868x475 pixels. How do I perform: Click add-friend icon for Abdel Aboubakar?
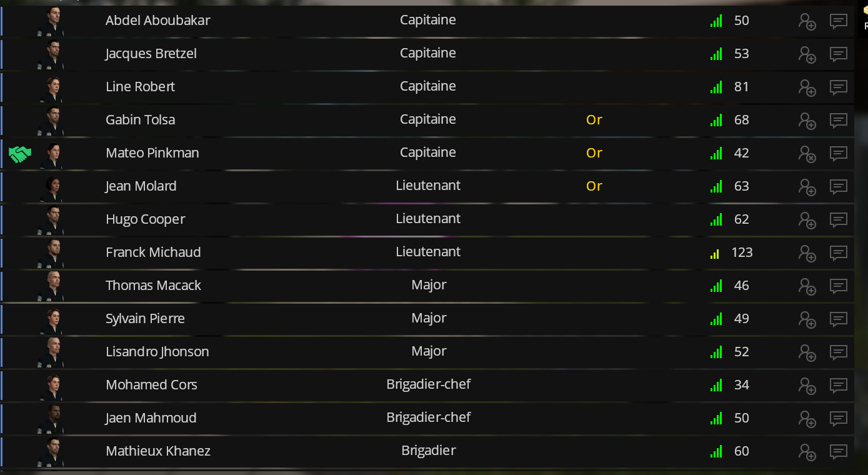point(807,21)
